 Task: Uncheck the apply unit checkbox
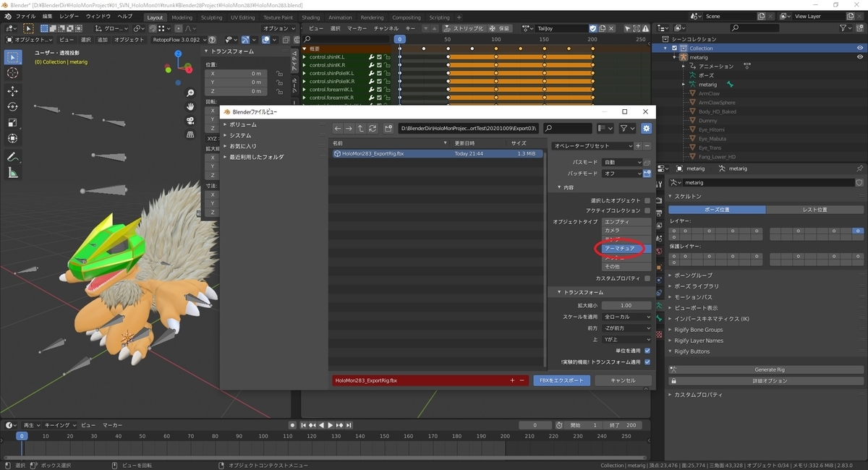pyautogui.click(x=647, y=351)
